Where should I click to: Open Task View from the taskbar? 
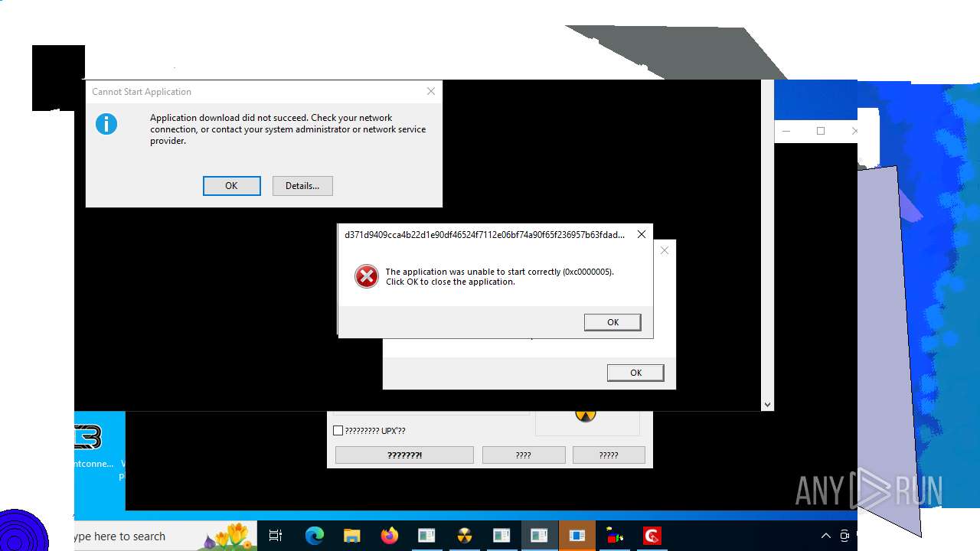point(276,536)
